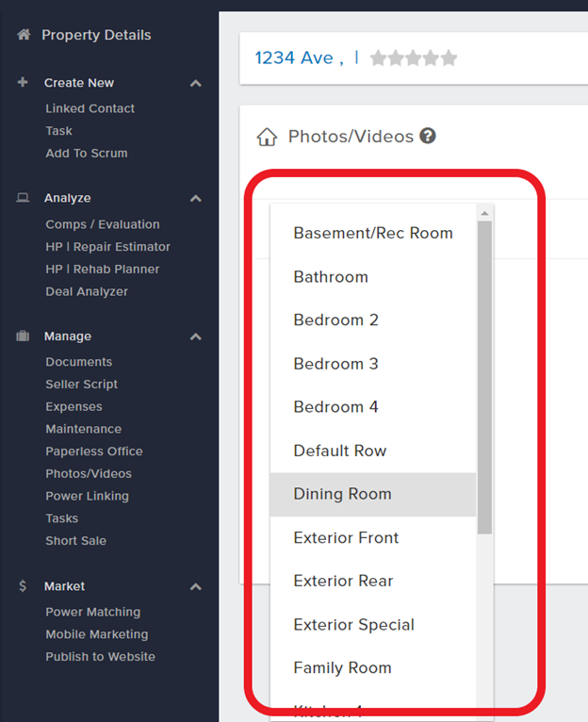Choose Exterior Front in the dropdown list

[373, 538]
